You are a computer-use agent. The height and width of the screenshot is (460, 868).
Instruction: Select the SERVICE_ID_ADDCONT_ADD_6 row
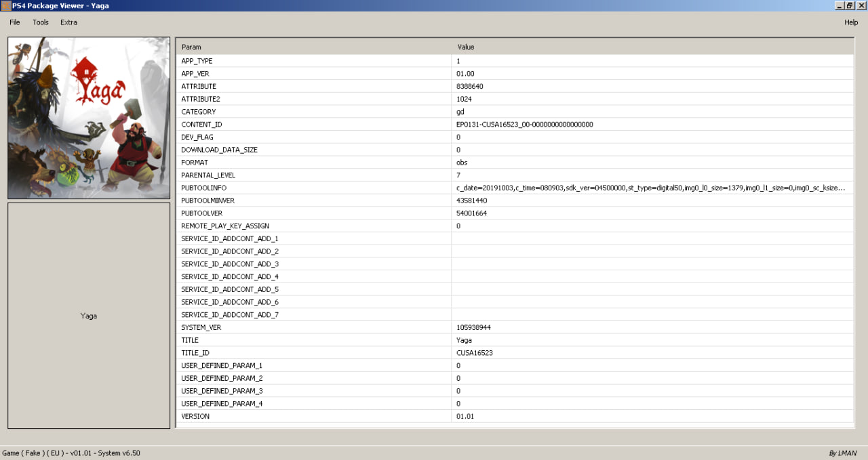tap(515, 302)
